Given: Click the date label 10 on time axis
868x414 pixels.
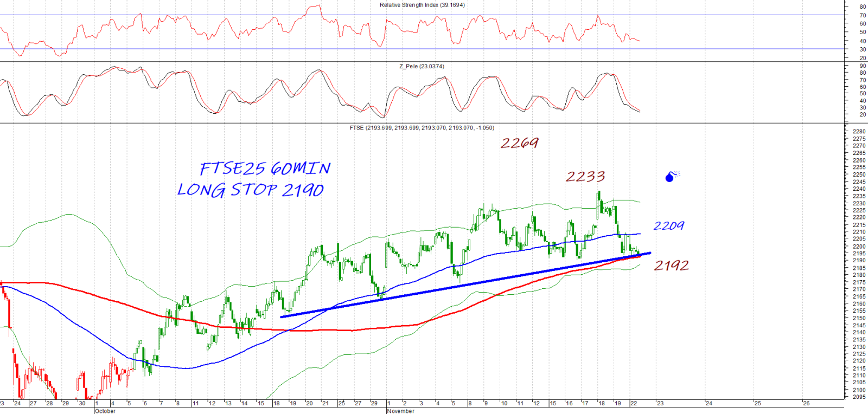Looking at the screenshot, I should coord(504,403).
